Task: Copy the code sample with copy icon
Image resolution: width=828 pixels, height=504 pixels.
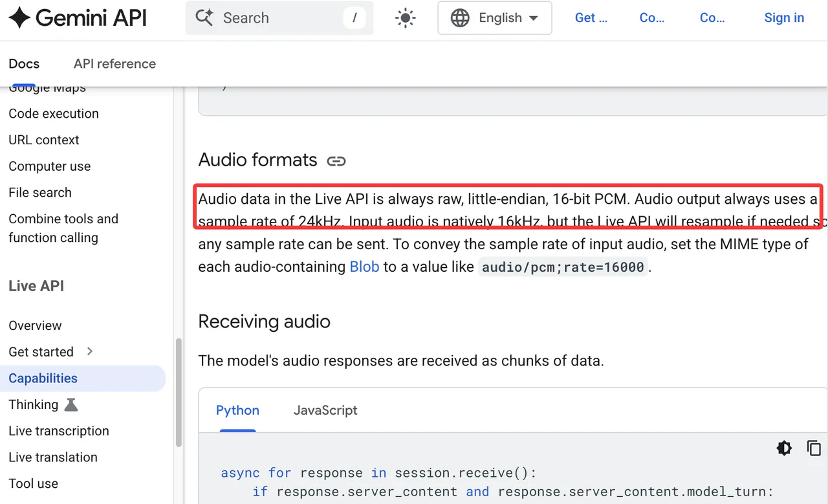Action: click(x=814, y=448)
